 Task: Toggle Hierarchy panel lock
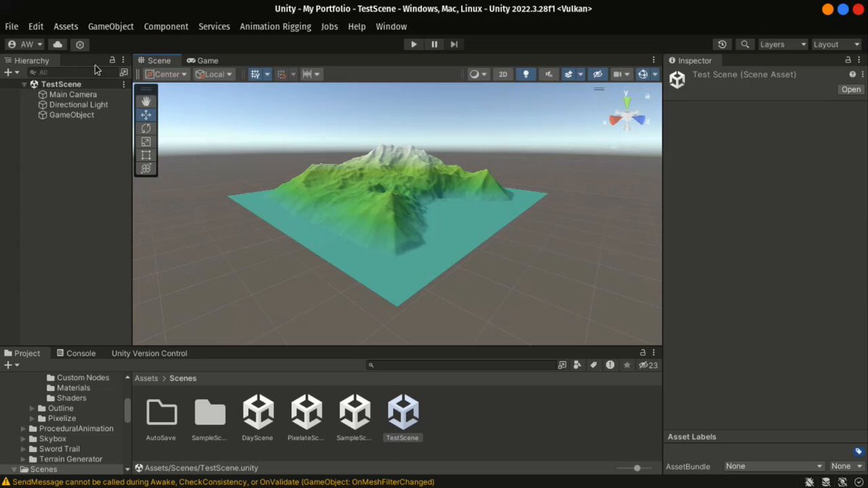(x=112, y=61)
